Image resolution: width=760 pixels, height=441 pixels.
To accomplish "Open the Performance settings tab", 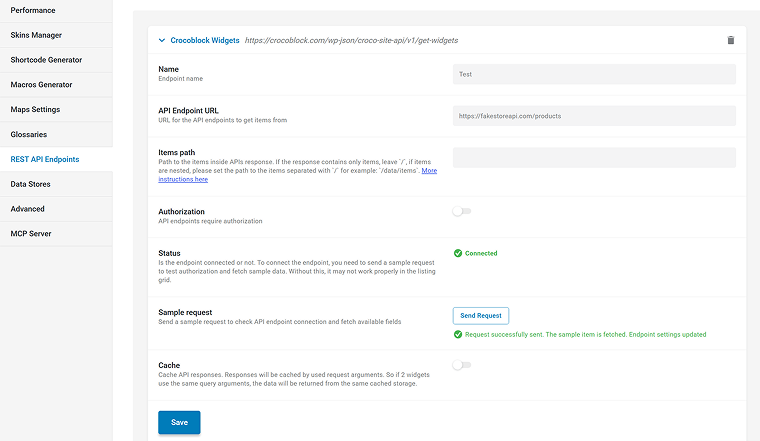I will click(x=56, y=10).
